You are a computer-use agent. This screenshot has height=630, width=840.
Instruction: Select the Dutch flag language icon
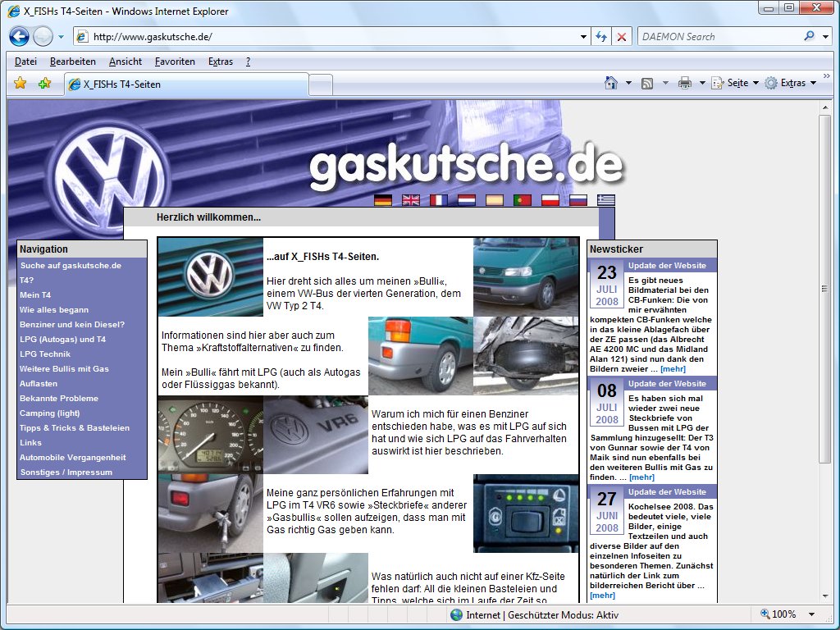(x=467, y=200)
